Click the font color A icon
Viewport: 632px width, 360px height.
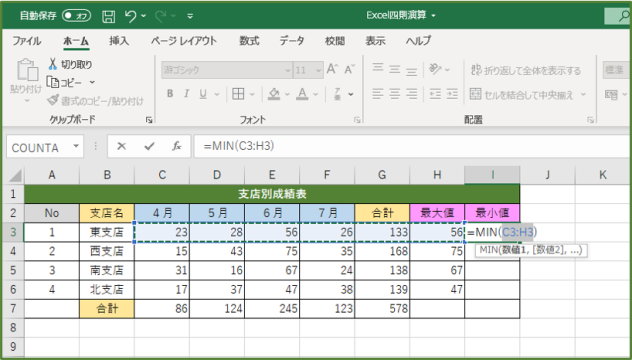[302, 94]
